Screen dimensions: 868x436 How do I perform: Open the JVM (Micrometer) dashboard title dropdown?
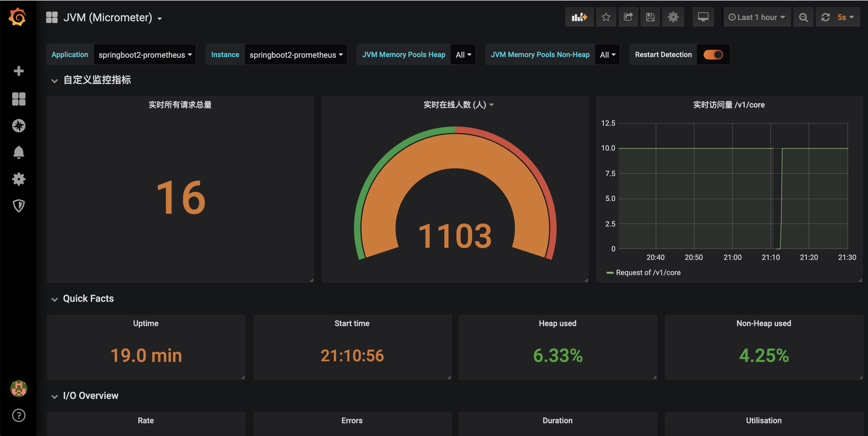(x=113, y=18)
